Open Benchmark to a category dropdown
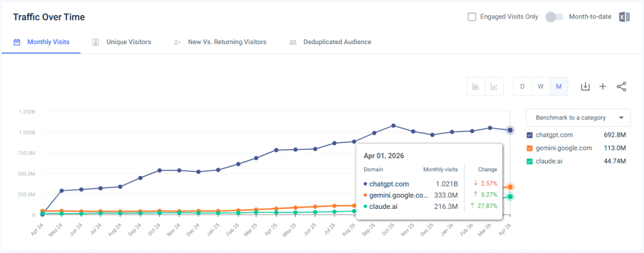 [x=578, y=118]
